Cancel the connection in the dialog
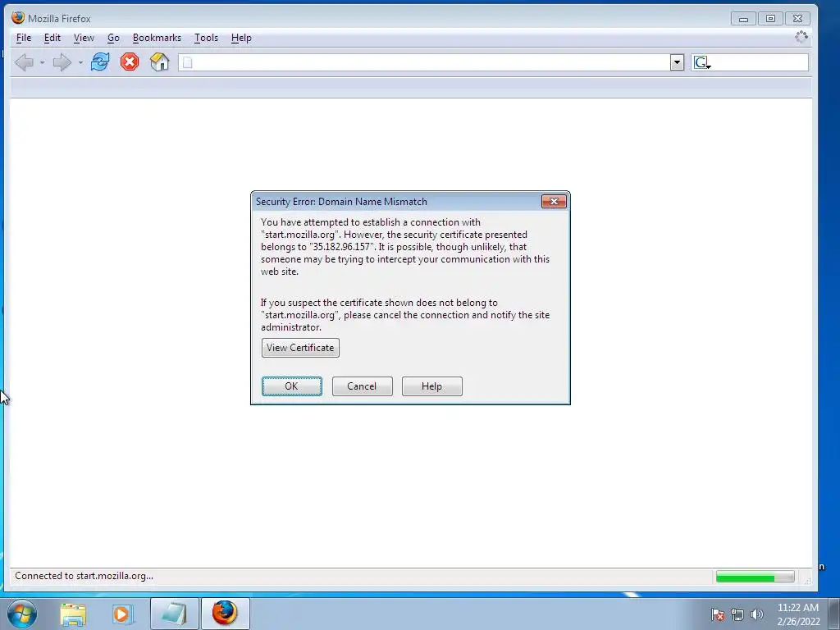 click(362, 386)
